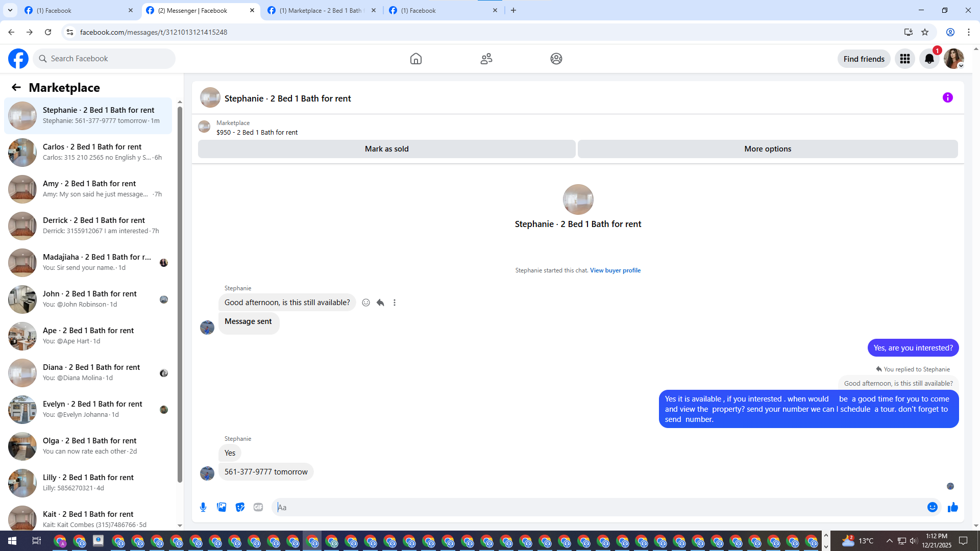980x551 pixels.
Task: Switch to the Messenger | Facebook tab
Action: 201,11
